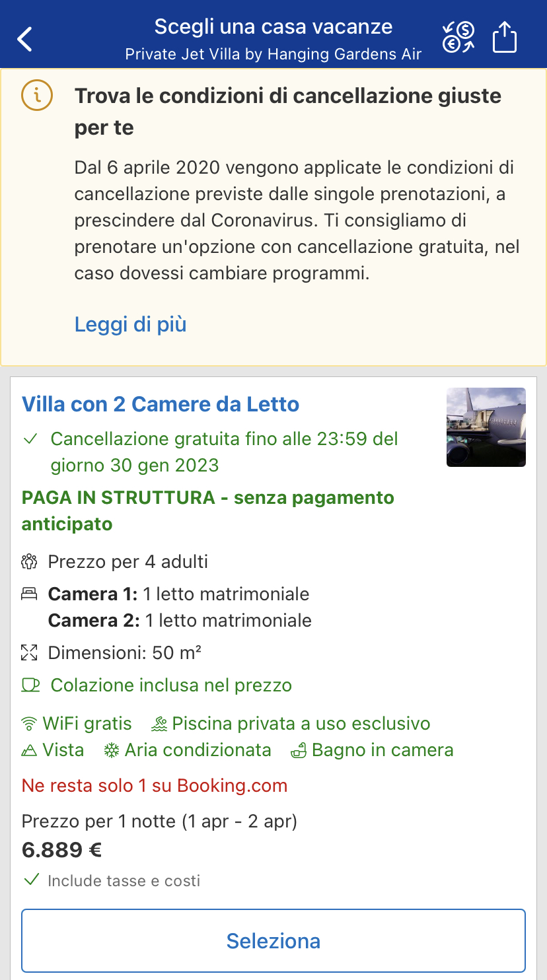Click the air conditioning snowflake icon
This screenshot has width=547, height=980.
tap(112, 750)
